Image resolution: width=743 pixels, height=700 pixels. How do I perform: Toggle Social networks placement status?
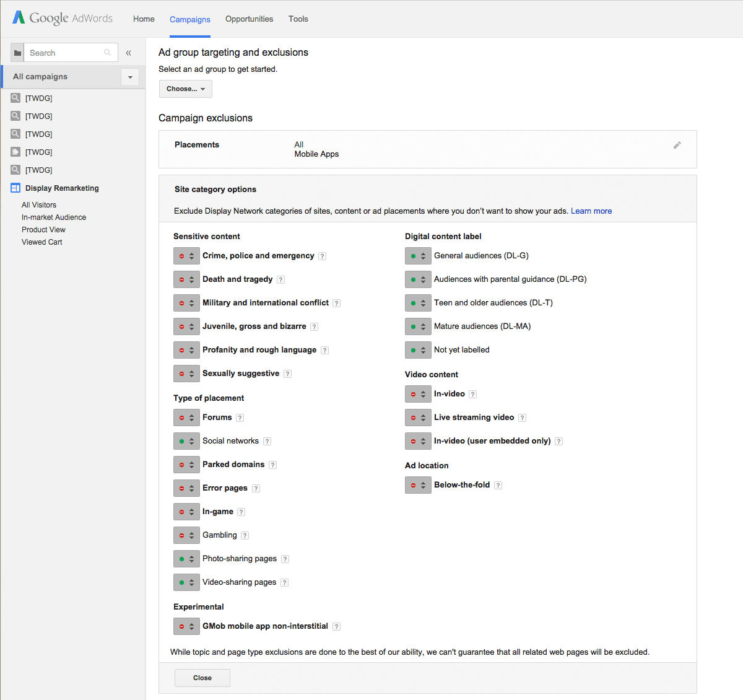coord(186,441)
